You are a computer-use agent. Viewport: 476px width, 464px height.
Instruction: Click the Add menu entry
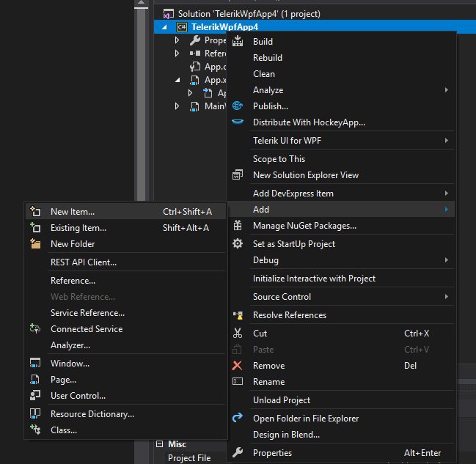click(342, 210)
